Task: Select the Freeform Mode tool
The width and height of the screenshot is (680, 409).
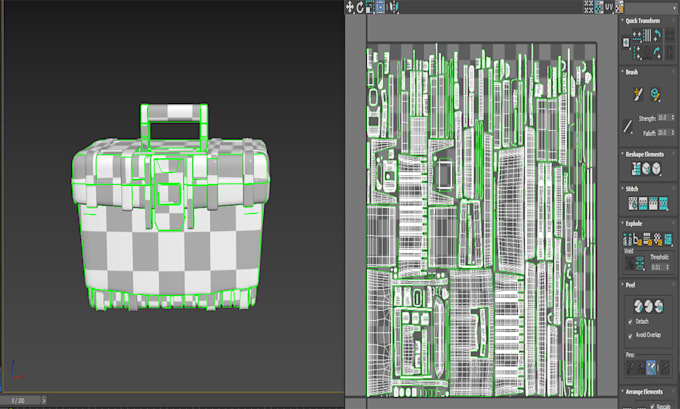Action: pyautogui.click(x=380, y=7)
